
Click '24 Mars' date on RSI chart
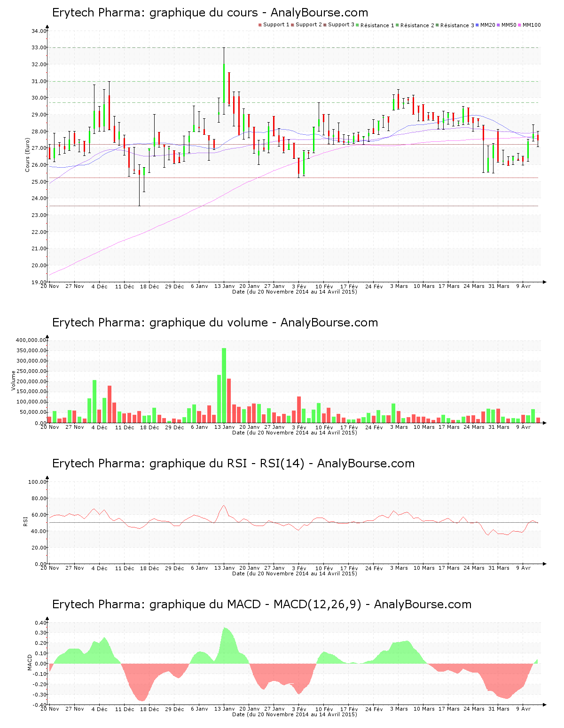[474, 568]
